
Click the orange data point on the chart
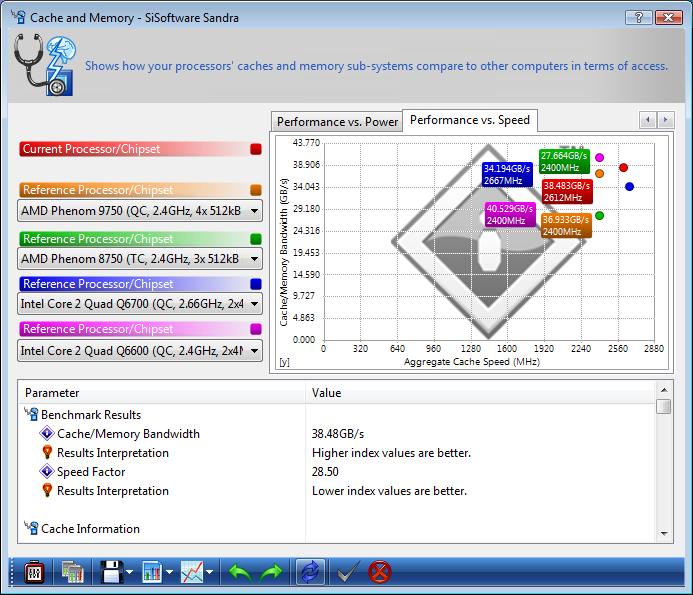tap(599, 174)
